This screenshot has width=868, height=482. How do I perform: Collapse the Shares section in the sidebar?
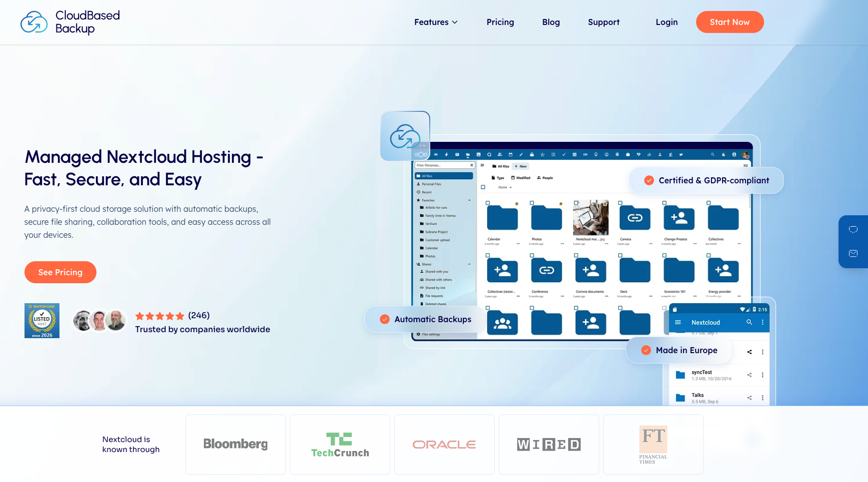(x=469, y=264)
